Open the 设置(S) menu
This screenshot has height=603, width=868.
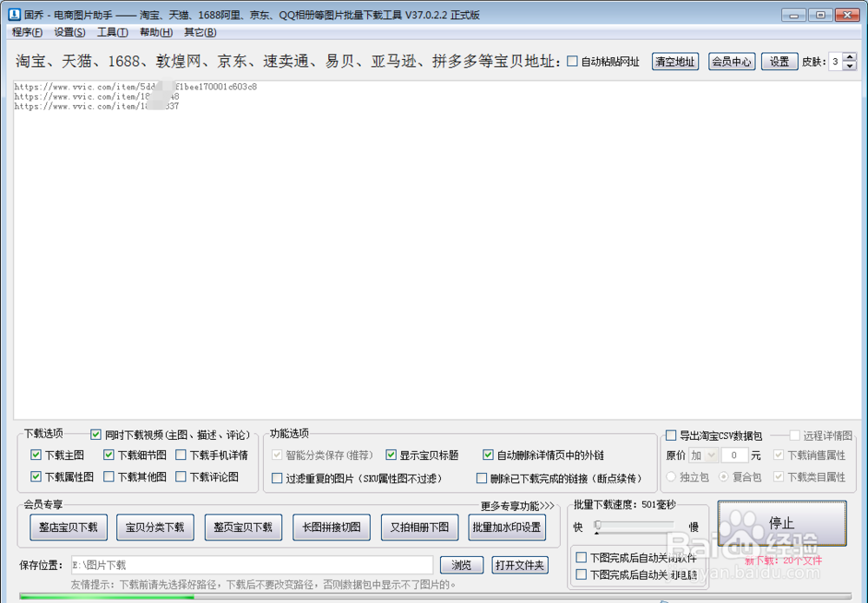coord(69,33)
